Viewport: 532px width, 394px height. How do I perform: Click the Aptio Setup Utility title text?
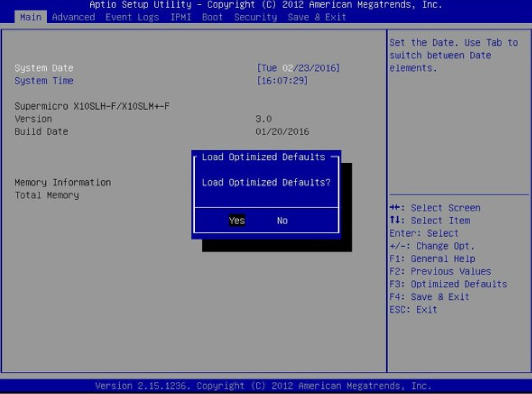click(265, 5)
